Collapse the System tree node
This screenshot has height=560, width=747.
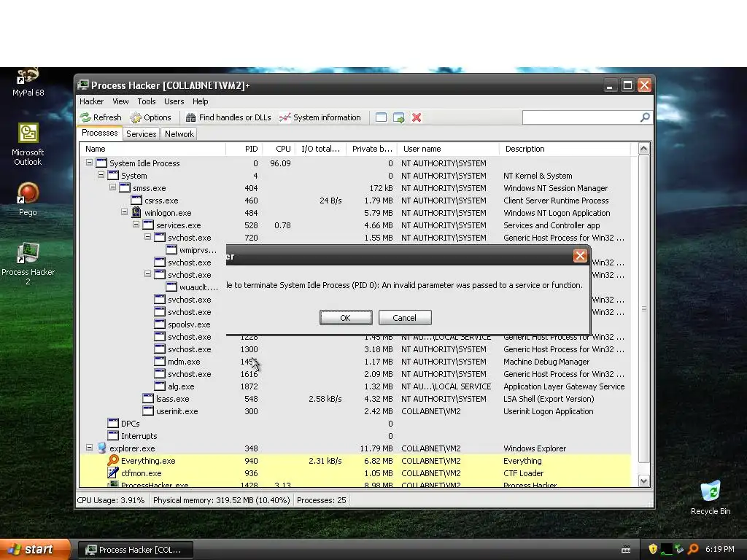coord(101,175)
